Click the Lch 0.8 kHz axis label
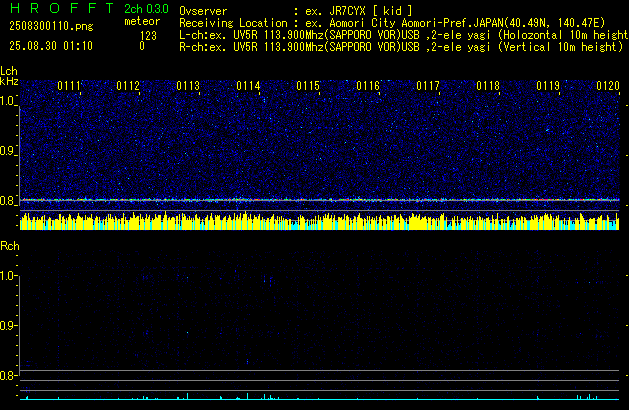The height and width of the screenshot is (410, 629). coord(8,201)
